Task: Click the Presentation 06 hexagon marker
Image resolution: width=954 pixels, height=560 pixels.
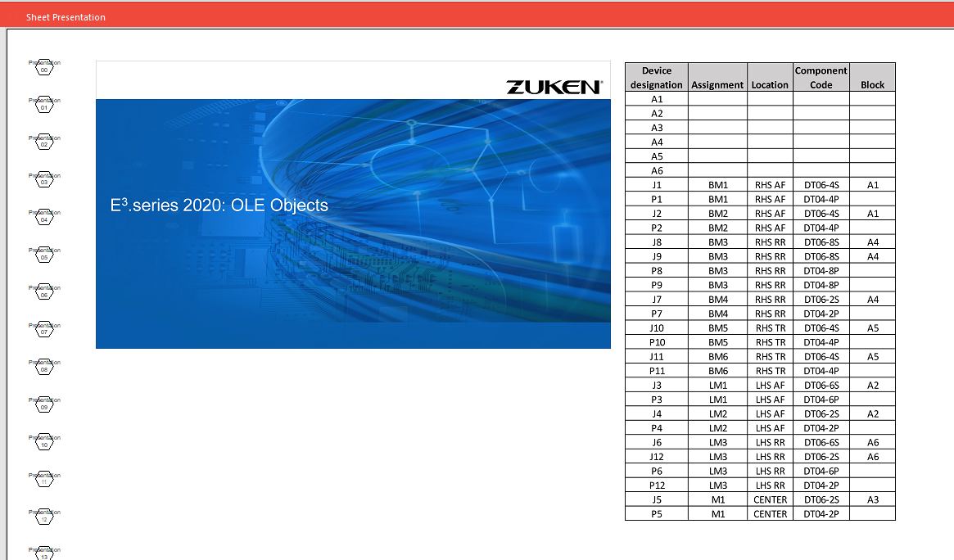Action: tap(44, 291)
